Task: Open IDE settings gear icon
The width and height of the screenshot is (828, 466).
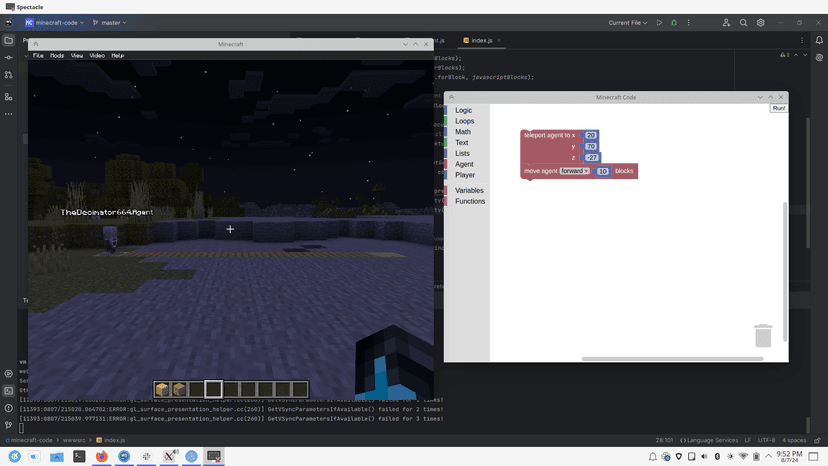Action: 760,23
